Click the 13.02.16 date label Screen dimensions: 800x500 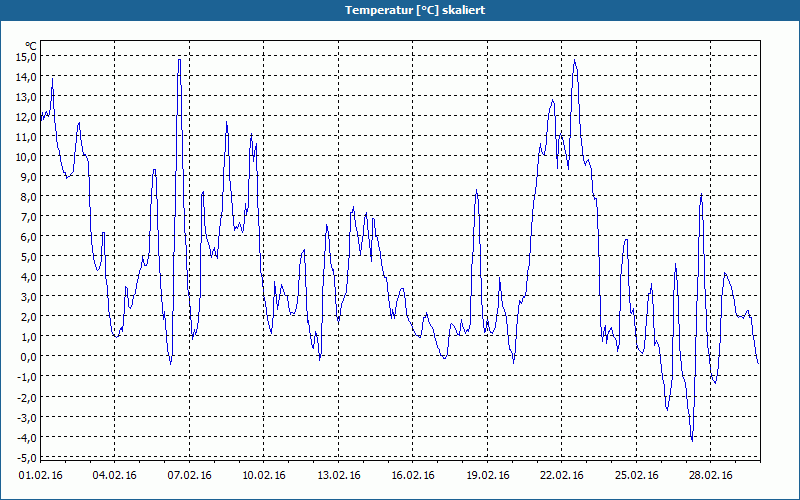tap(339, 475)
